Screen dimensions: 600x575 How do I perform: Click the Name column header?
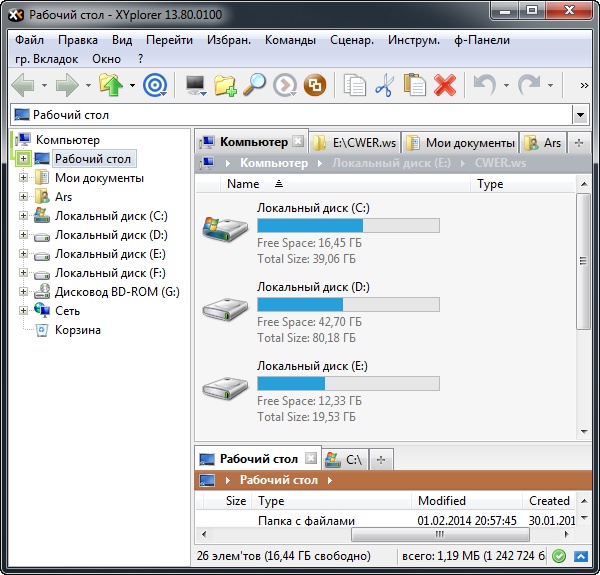243,184
